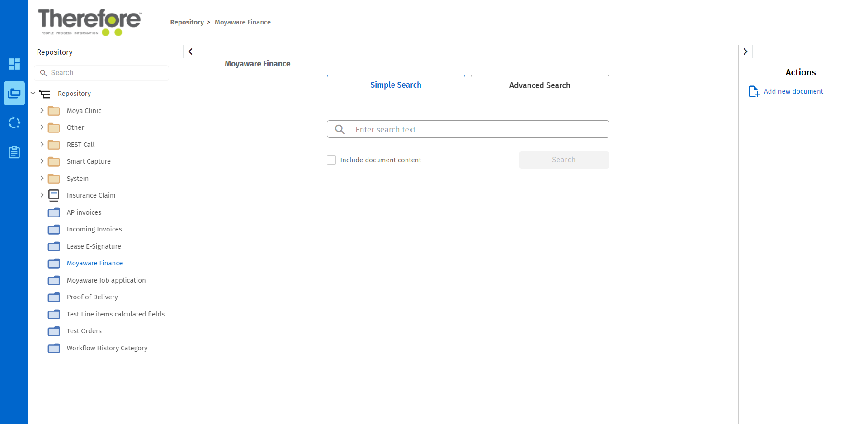Click the Test Line items category icon

pyautogui.click(x=54, y=314)
